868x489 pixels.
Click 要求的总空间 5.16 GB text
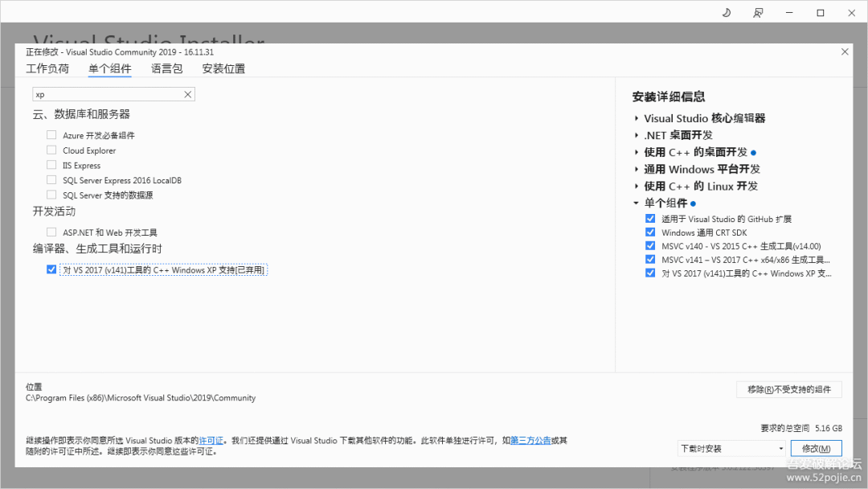[x=801, y=428]
